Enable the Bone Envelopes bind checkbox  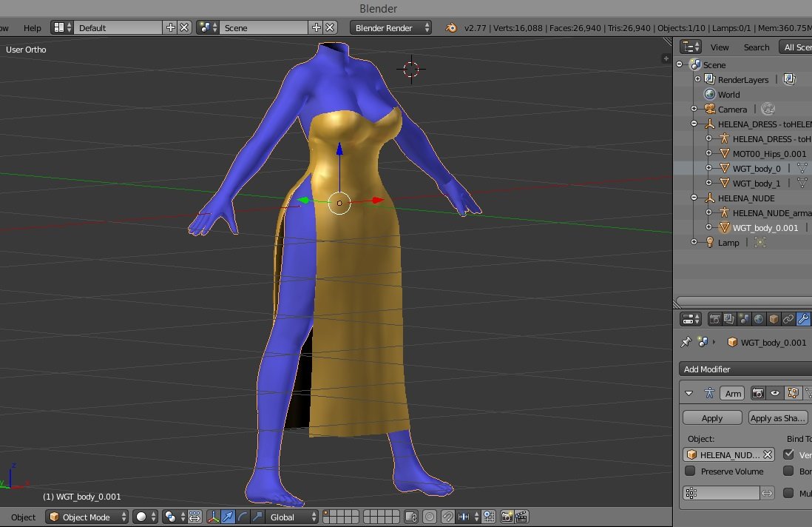[x=788, y=471]
